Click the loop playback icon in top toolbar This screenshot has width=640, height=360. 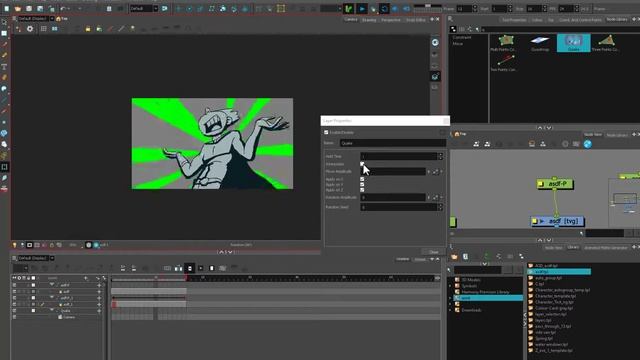pos(384,9)
